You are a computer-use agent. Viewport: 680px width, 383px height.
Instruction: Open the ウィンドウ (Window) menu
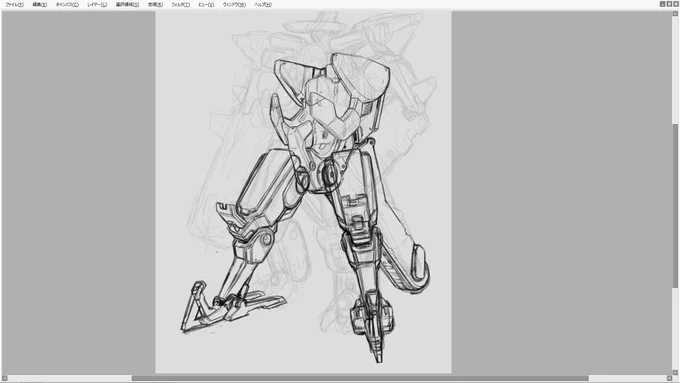234,5
